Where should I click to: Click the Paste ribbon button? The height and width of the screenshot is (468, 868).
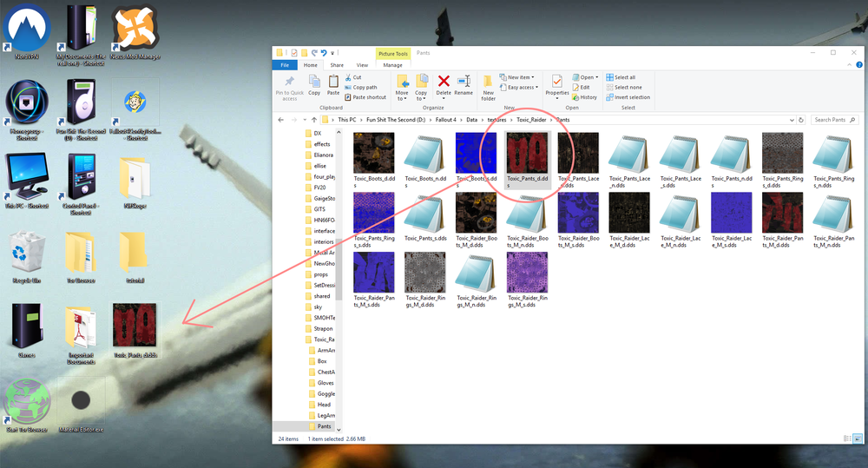pyautogui.click(x=333, y=85)
